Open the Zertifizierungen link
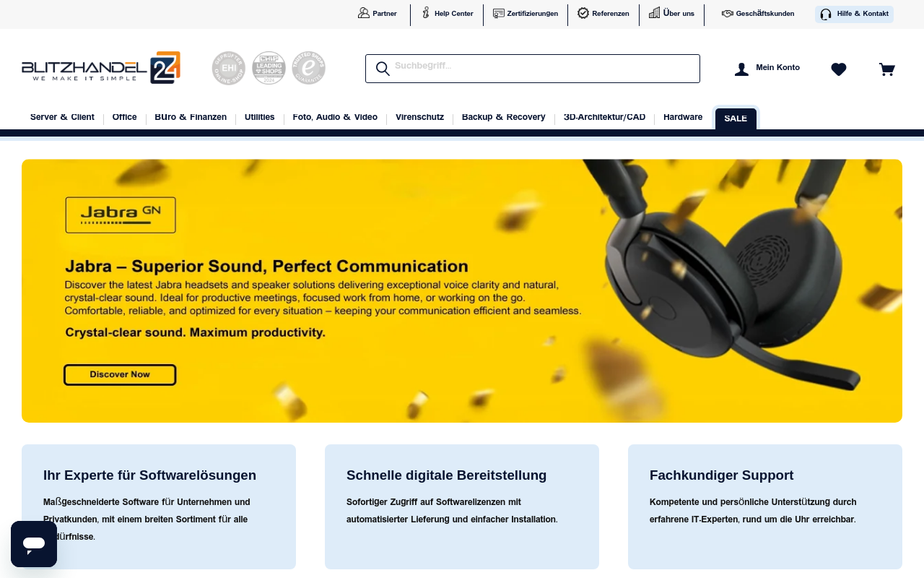This screenshot has height=578, width=924. (x=525, y=14)
